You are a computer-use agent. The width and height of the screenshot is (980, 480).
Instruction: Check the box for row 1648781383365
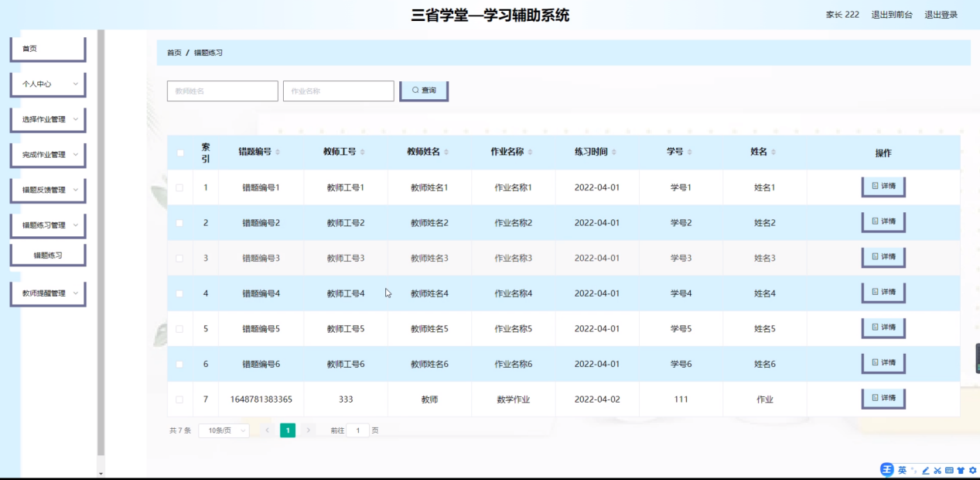[x=179, y=399]
